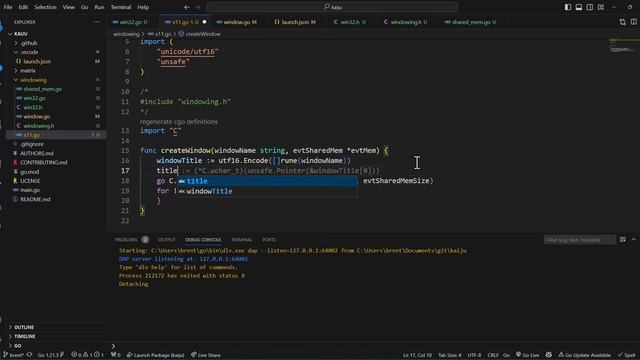Click Launch Package (kaiju) in status bar
The width and height of the screenshot is (640, 360).
[x=156, y=355]
